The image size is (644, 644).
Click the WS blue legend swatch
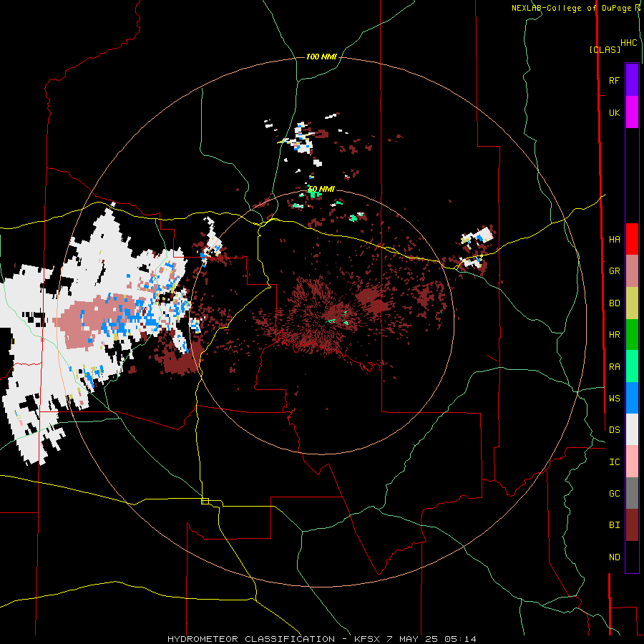pos(632,398)
